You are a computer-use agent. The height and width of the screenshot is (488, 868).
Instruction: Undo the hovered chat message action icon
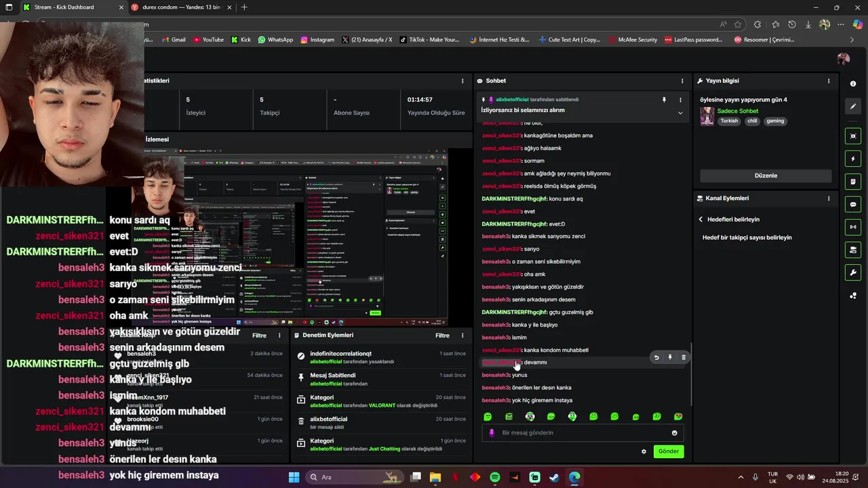coord(656,357)
